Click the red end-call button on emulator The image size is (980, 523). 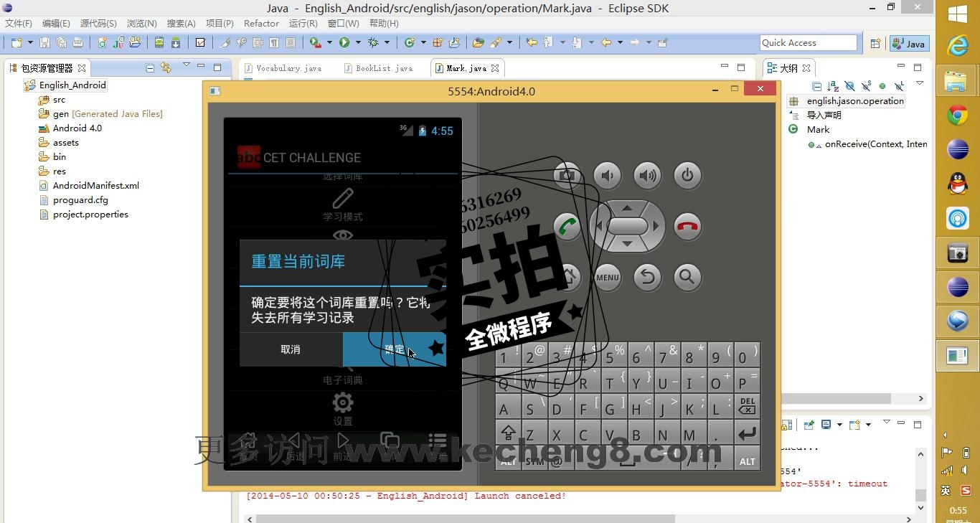pyautogui.click(x=687, y=227)
